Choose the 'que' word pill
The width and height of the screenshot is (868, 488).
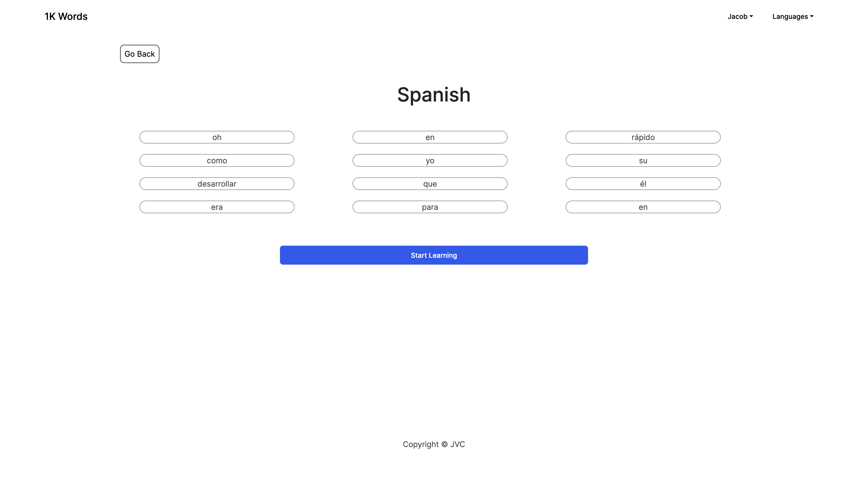pos(430,184)
